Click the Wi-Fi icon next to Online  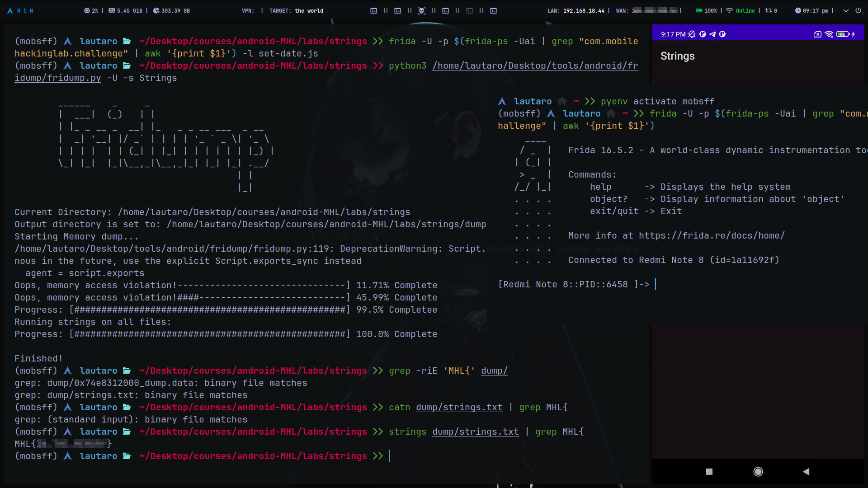click(x=729, y=10)
